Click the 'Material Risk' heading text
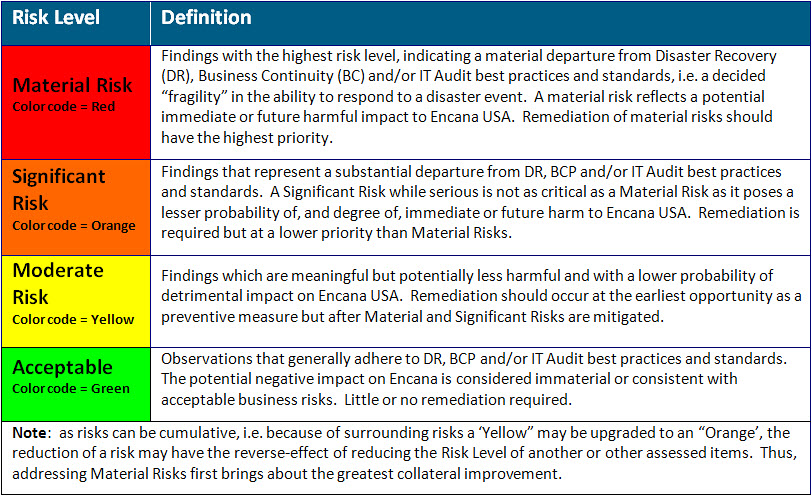Image resolution: width=812 pixels, height=496 pixels. tap(72, 85)
